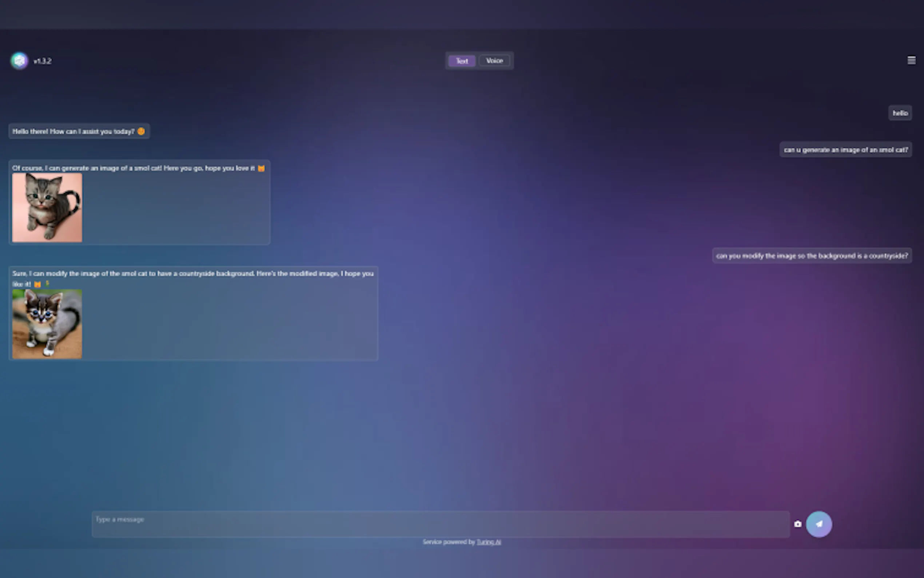
Task: Focus the 'Type a message' input field
Action: click(440, 524)
